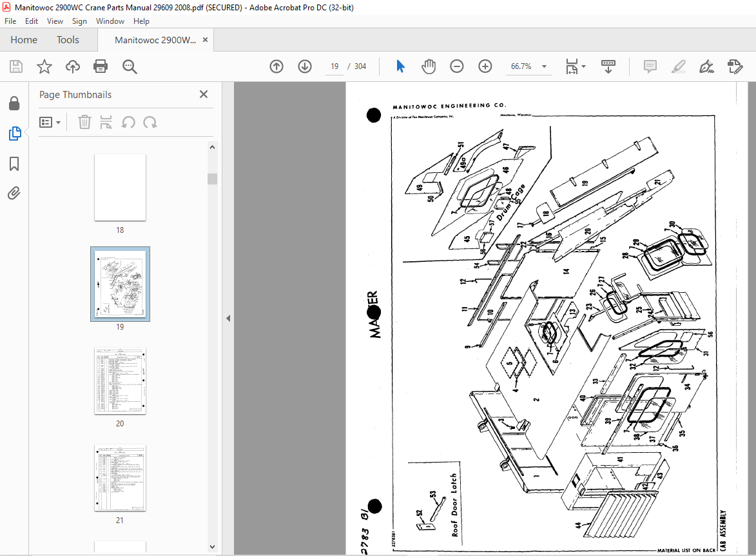This screenshot has height=556, width=756.
Task: Add a comment sticky note
Action: 650,66
